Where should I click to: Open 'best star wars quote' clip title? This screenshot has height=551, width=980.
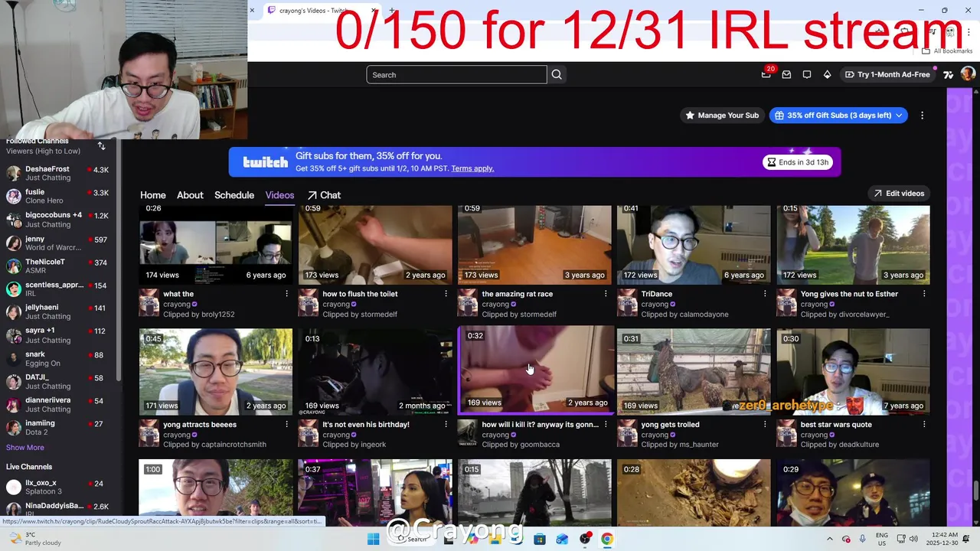click(x=836, y=424)
